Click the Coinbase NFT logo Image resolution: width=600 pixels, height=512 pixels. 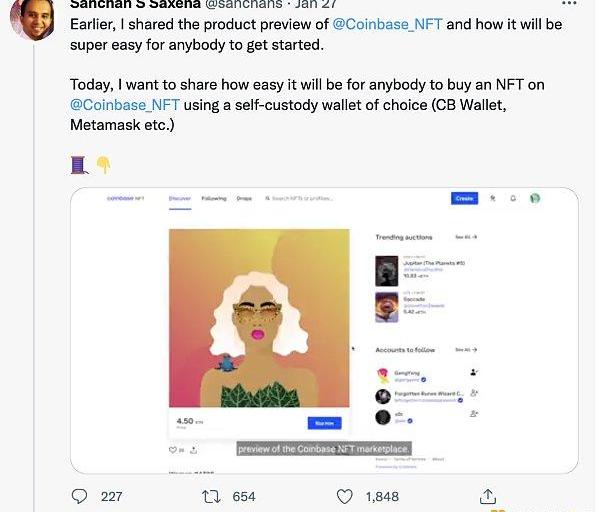pos(126,199)
